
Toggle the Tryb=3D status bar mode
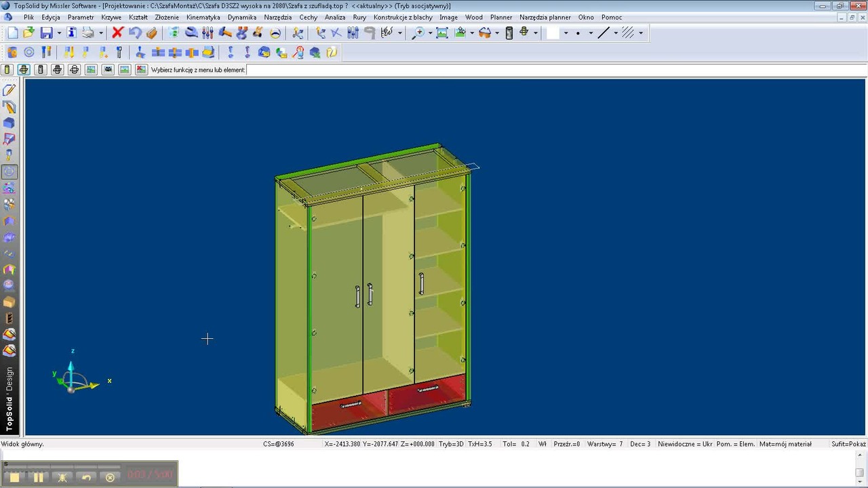tap(451, 444)
